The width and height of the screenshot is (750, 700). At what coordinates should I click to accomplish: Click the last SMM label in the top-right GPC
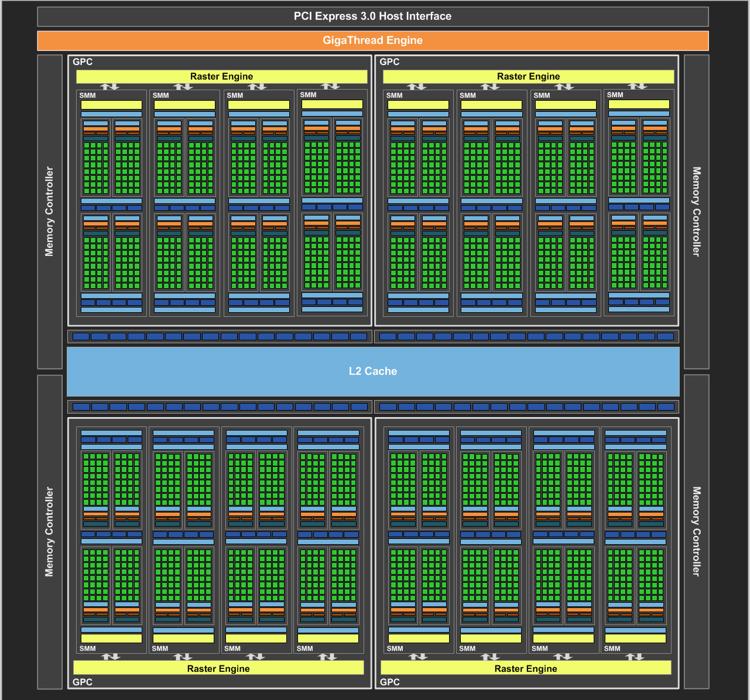click(615, 95)
